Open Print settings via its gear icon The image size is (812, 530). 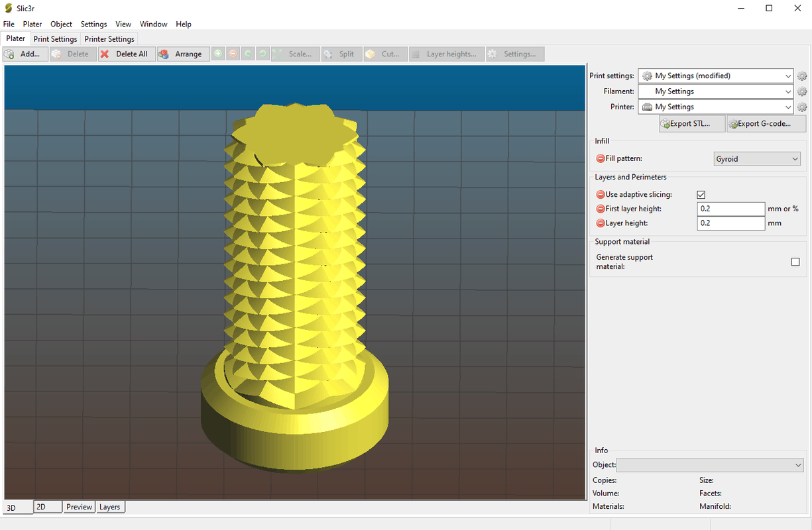tap(802, 76)
